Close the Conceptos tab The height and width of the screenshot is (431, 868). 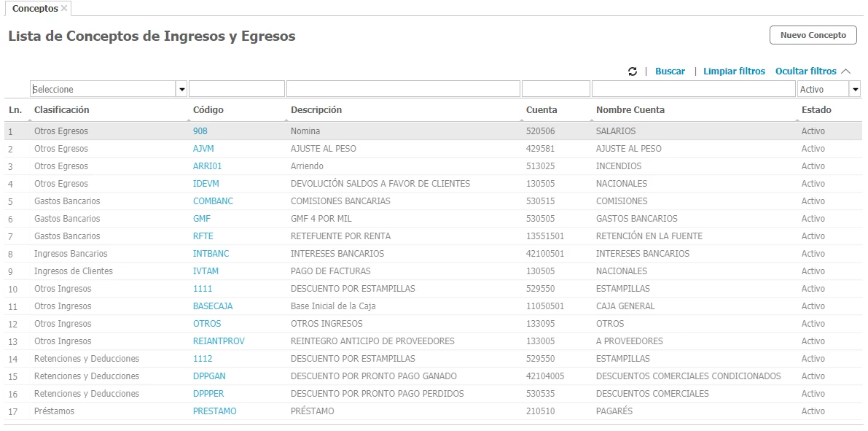click(x=65, y=8)
